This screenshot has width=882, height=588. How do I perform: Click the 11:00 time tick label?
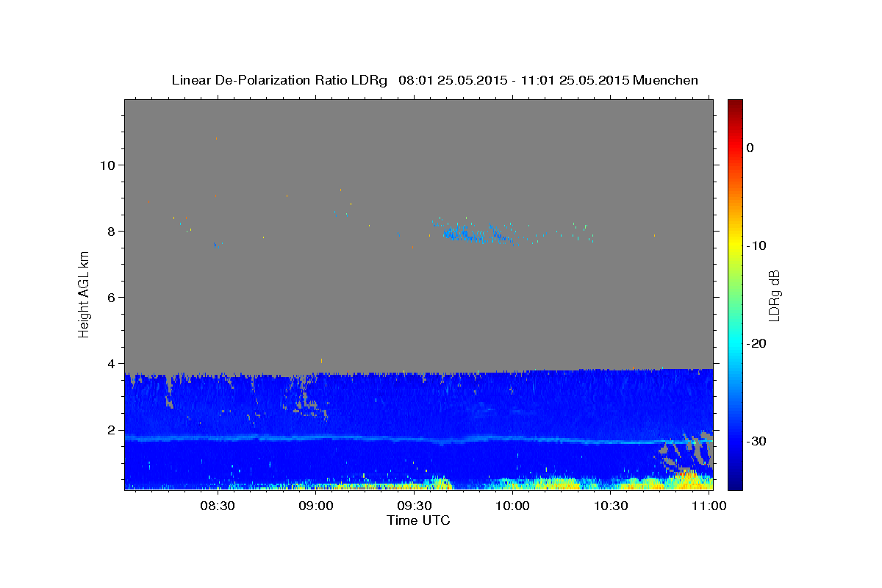(709, 506)
